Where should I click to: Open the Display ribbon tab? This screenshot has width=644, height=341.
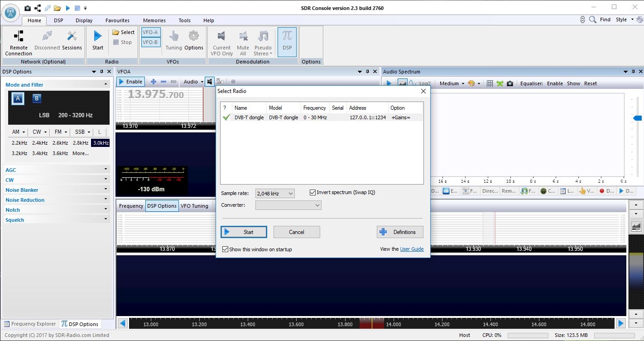(84, 20)
